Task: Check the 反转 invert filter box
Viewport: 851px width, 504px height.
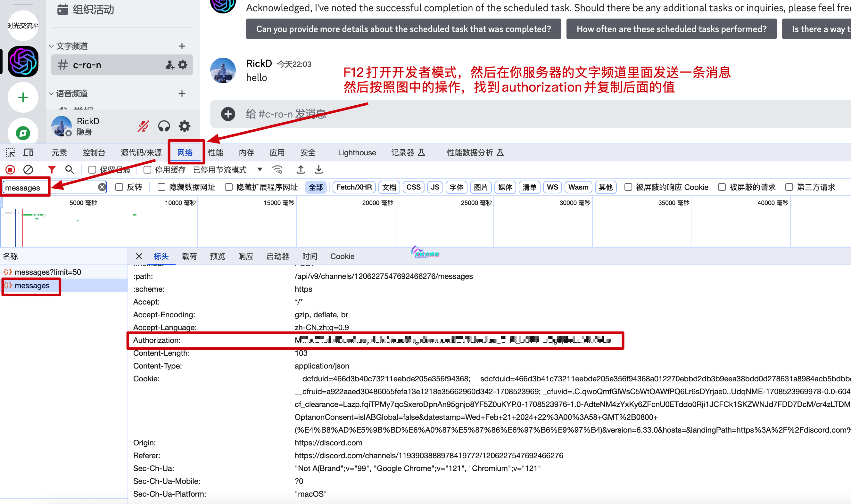Action: [119, 187]
